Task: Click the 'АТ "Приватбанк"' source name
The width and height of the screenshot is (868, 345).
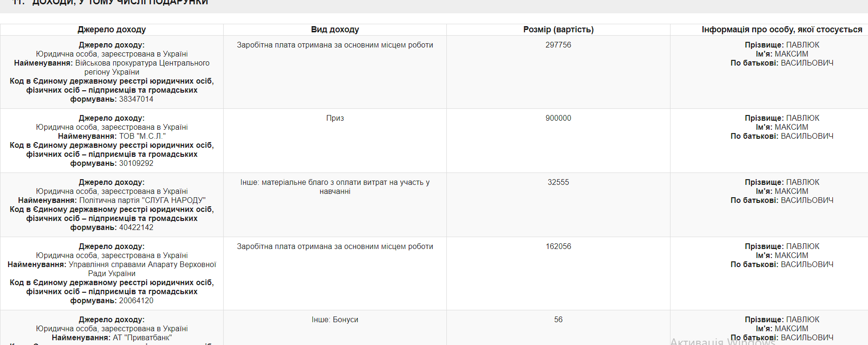Action: coord(142,337)
